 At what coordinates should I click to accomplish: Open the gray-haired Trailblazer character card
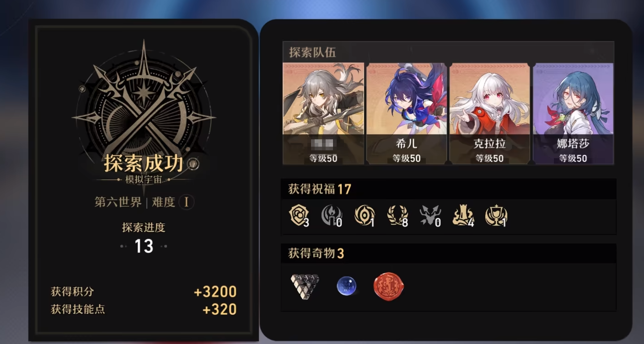pyautogui.click(x=323, y=113)
